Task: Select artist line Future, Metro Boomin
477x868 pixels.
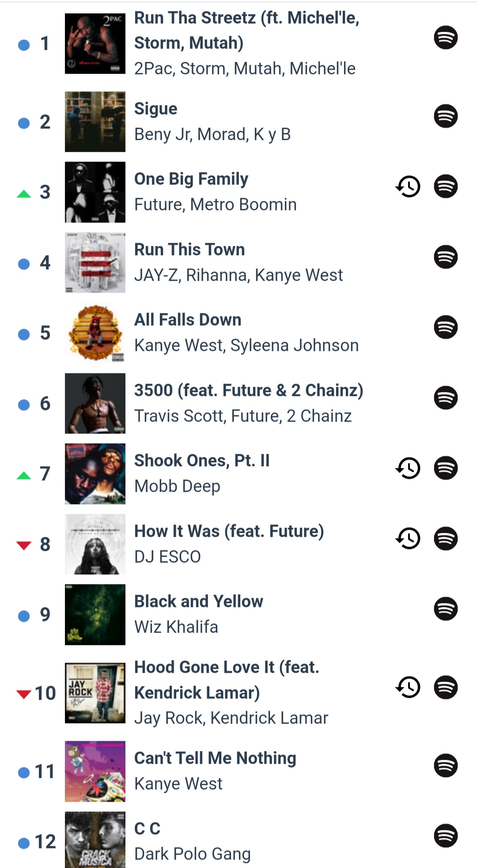Action: point(216,204)
